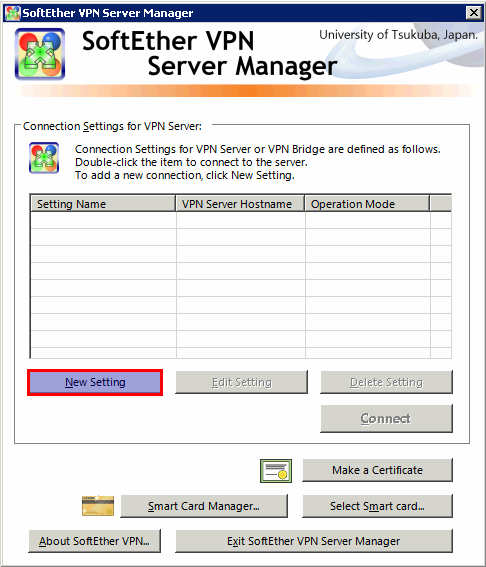The width and height of the screenshot is (486, 567).
Task: Open the Smart Card Manager
Action: tap(204, 506)
